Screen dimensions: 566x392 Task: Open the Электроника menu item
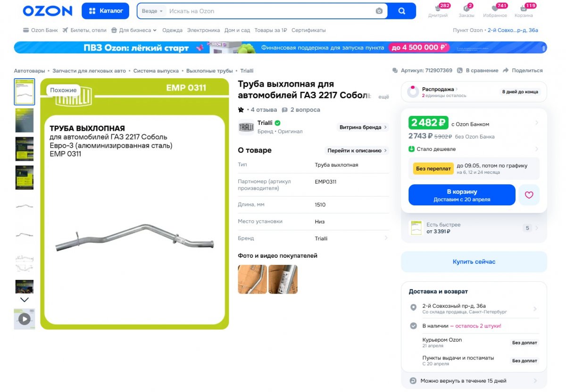tap(203, 30)
